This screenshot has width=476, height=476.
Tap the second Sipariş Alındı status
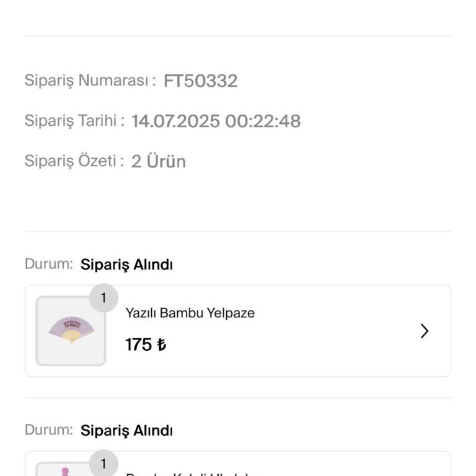[x=126, y=430]
